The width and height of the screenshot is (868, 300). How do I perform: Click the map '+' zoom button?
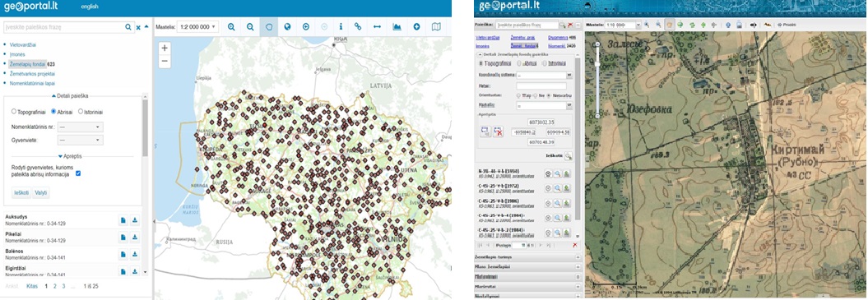165,48
